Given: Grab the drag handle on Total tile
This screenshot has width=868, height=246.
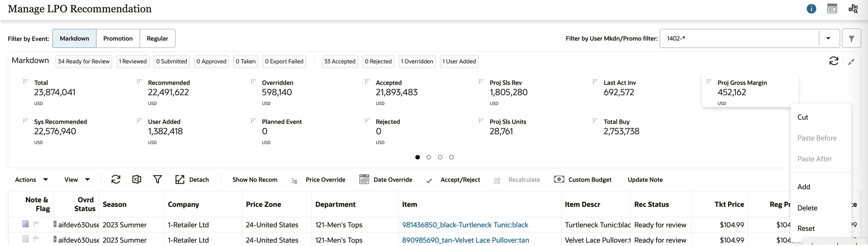Looking at the screenshot, I should click(x=25, y=81).
